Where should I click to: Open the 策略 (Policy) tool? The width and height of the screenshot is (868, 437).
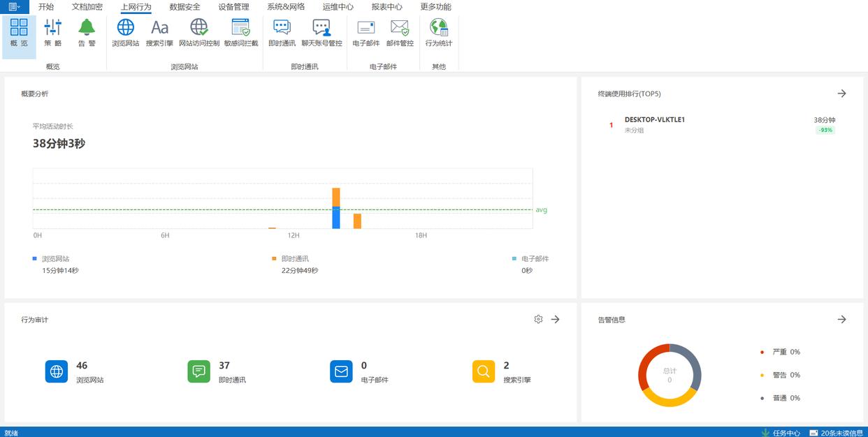coord(53,33)
